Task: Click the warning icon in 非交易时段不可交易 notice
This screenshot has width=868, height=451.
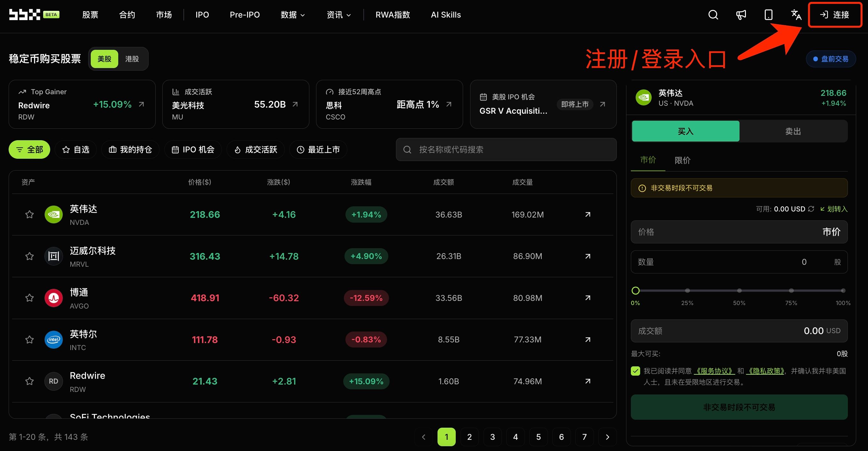Action: coord(642,188)
